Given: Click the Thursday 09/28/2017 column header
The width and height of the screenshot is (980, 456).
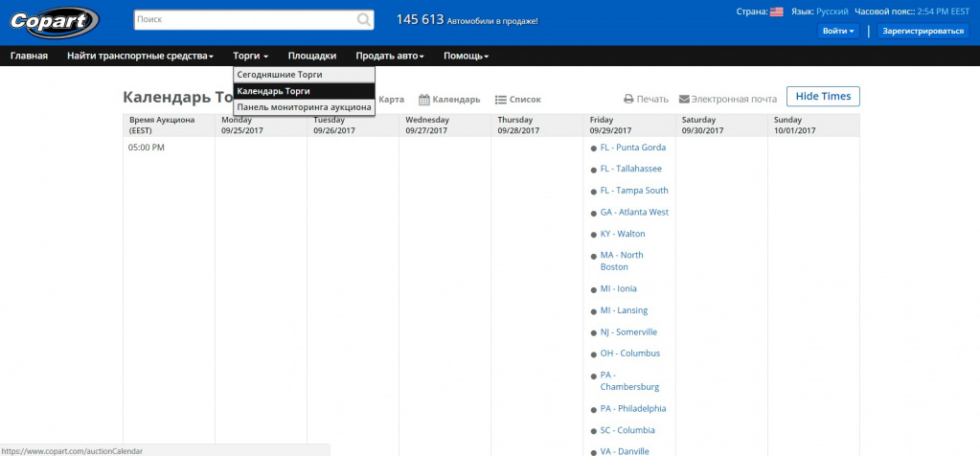Looking at the screenshot, I should 537,125.
